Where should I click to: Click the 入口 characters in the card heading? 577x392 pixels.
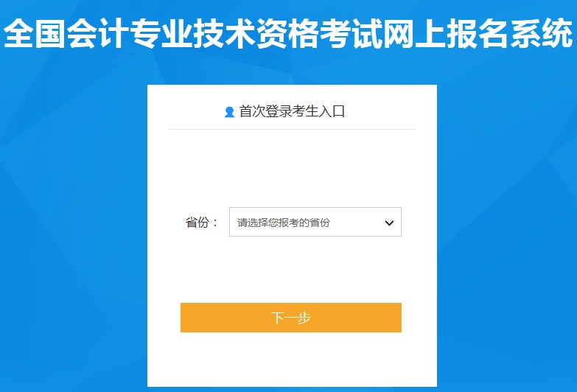(332, 111)
